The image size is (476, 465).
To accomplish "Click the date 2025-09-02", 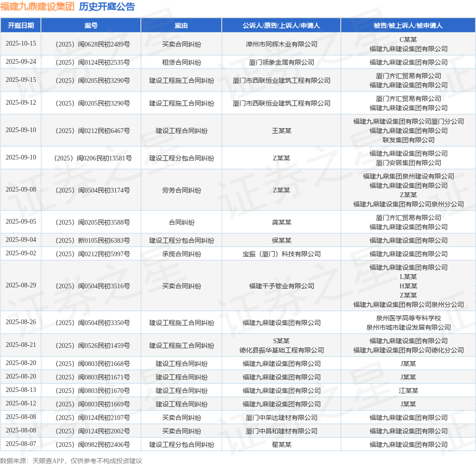I will click(20, 253).
